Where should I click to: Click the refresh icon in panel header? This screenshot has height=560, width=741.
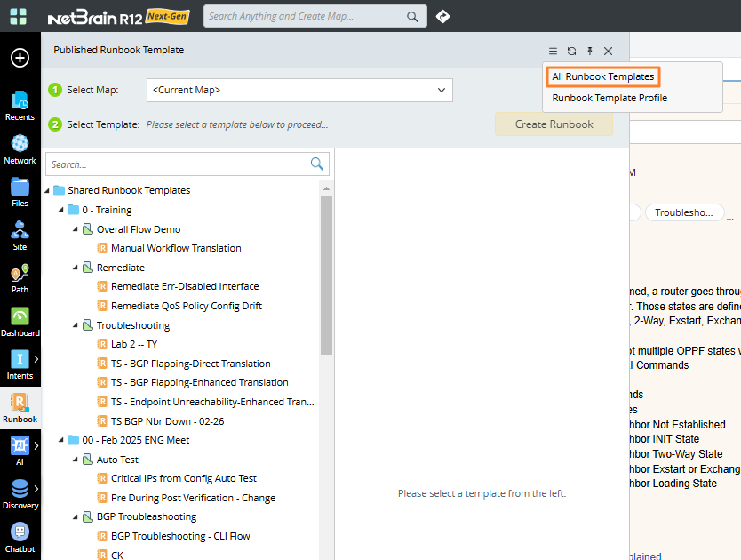[x=571, y=51]
